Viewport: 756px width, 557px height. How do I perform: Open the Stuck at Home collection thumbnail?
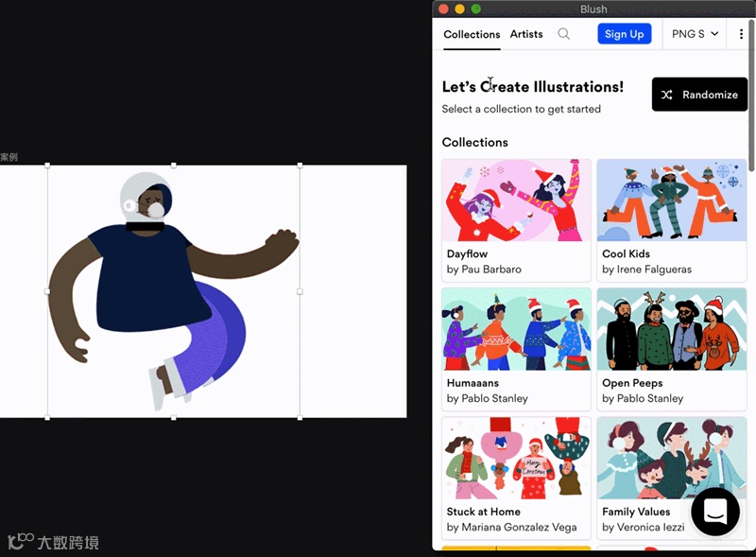point(516,458)
